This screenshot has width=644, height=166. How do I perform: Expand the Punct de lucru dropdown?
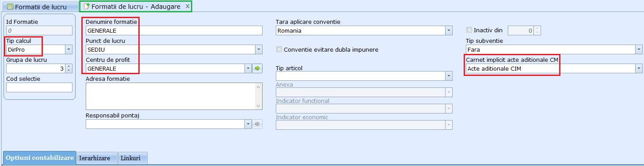pos(259,49)
